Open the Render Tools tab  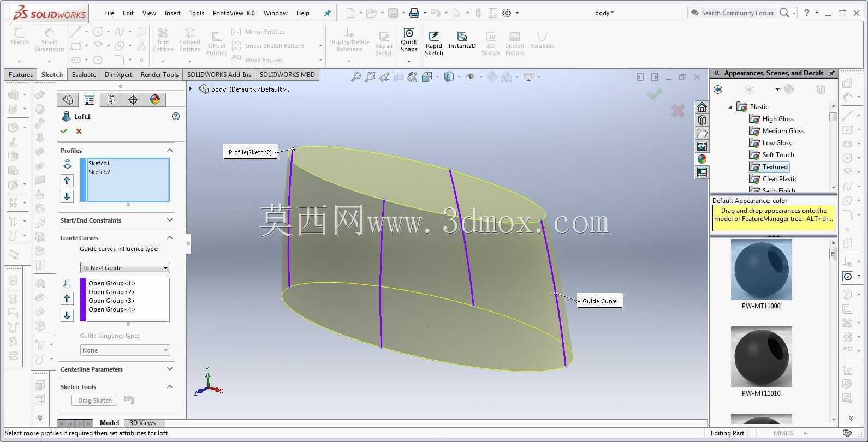[x=159, y=75]
